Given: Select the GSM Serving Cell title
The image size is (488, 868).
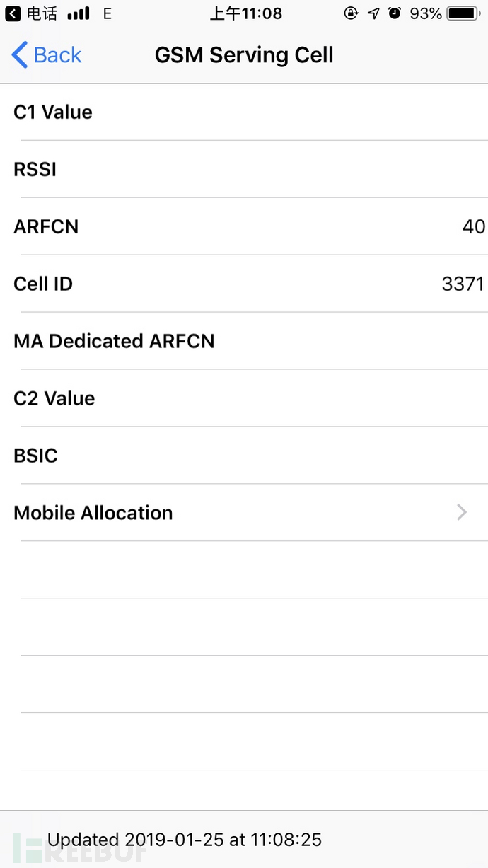Looking at the screenshot, I should click(244, 54).
